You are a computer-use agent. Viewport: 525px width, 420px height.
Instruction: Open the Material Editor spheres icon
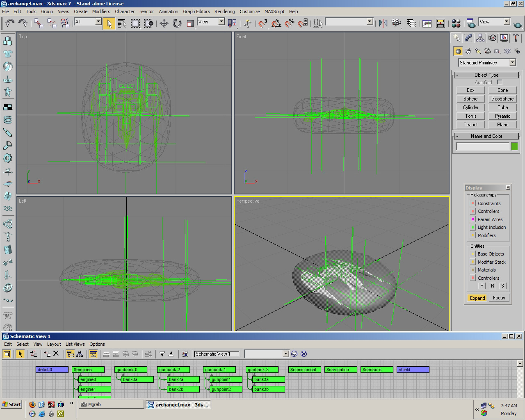coord(456,23)
